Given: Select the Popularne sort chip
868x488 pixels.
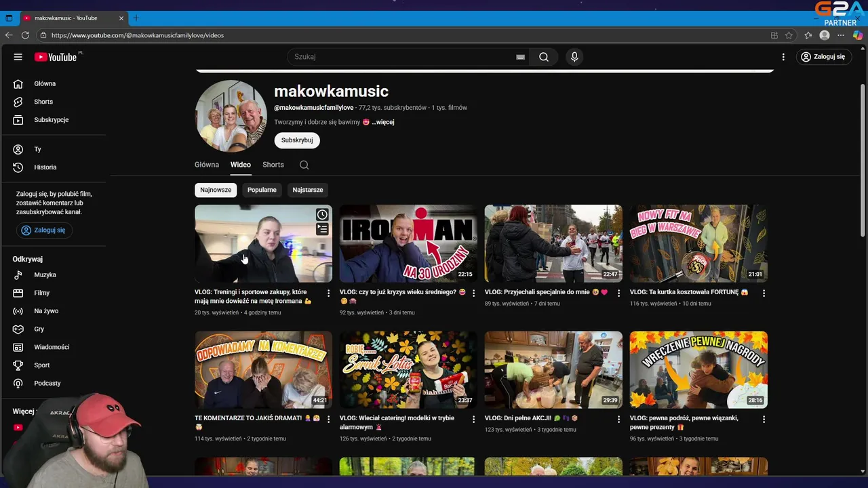Looking at the screenshot, I should [x=262, y=190].
